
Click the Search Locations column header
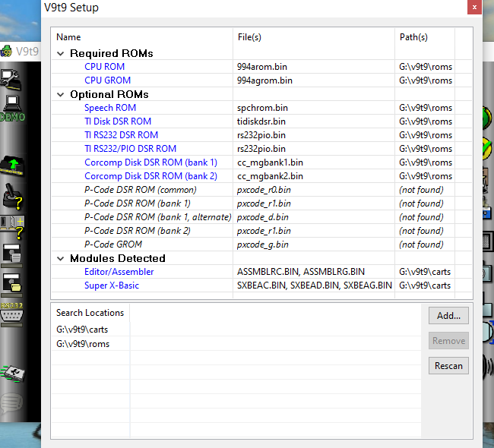(90, 313)
